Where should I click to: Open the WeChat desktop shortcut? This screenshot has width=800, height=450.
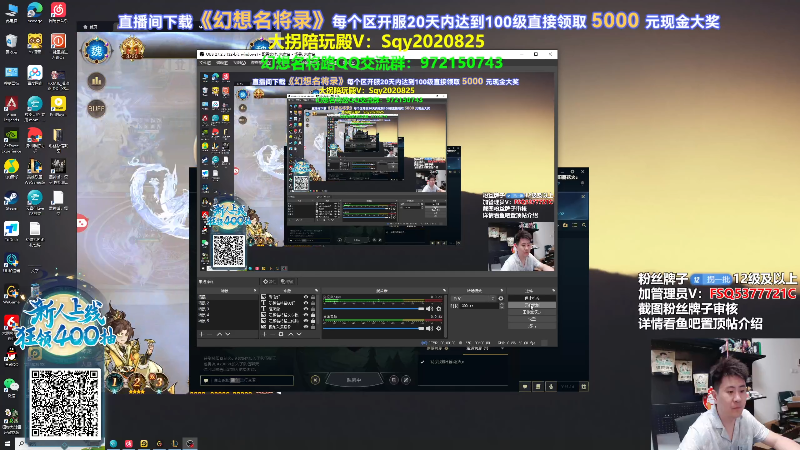[x=11, y=387]
